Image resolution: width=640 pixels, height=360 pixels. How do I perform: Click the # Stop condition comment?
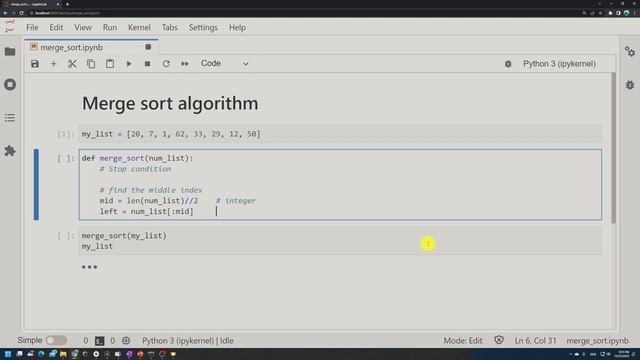(x=136, y=169)
